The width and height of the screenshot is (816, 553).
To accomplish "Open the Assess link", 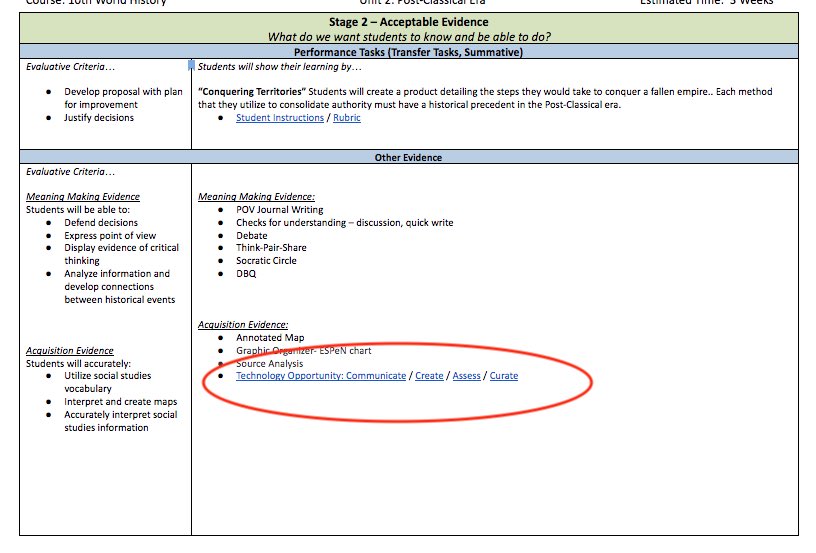I will click(x=466, y=376).
